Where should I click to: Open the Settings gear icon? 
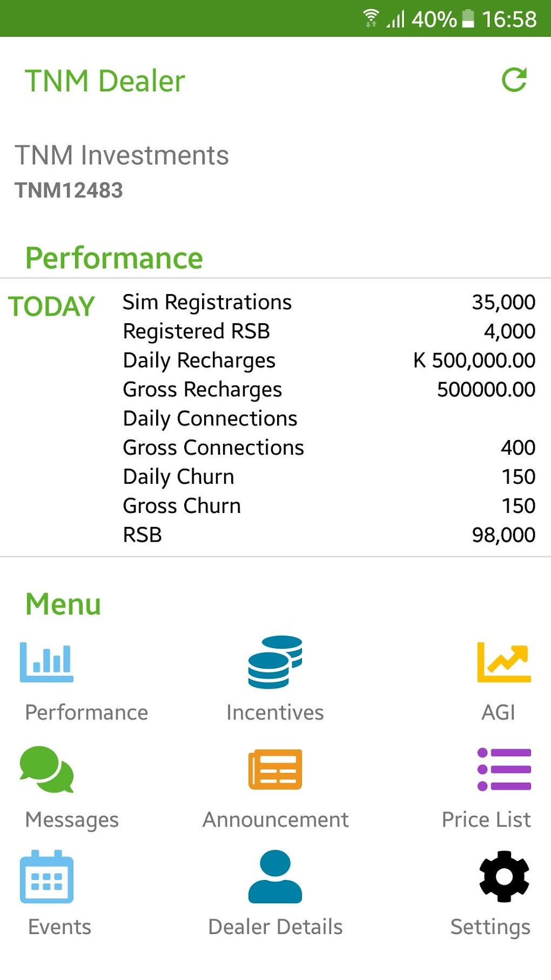coord(503,876)
